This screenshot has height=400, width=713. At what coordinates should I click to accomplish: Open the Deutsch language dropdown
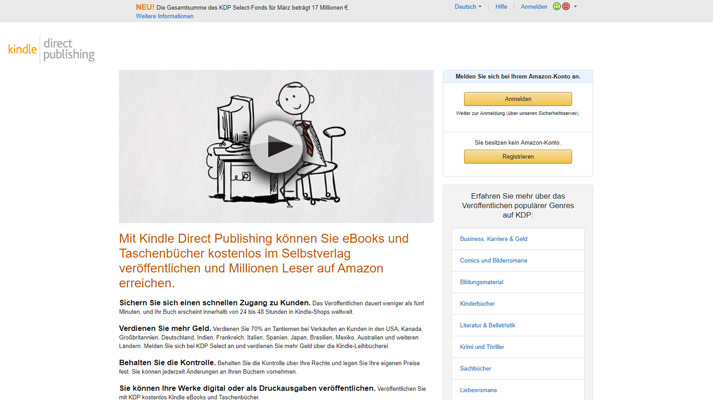[x=467, y=7]
